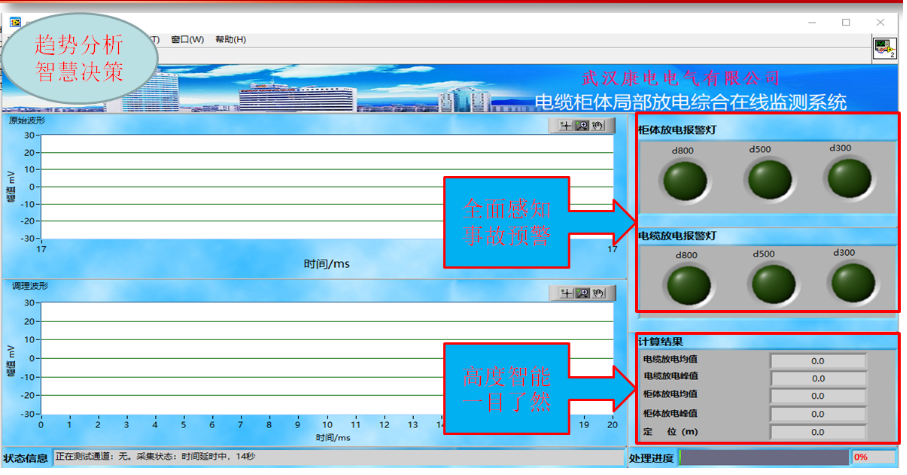Click the 柜体放电报警灯 heading

[x=677, y=130]
